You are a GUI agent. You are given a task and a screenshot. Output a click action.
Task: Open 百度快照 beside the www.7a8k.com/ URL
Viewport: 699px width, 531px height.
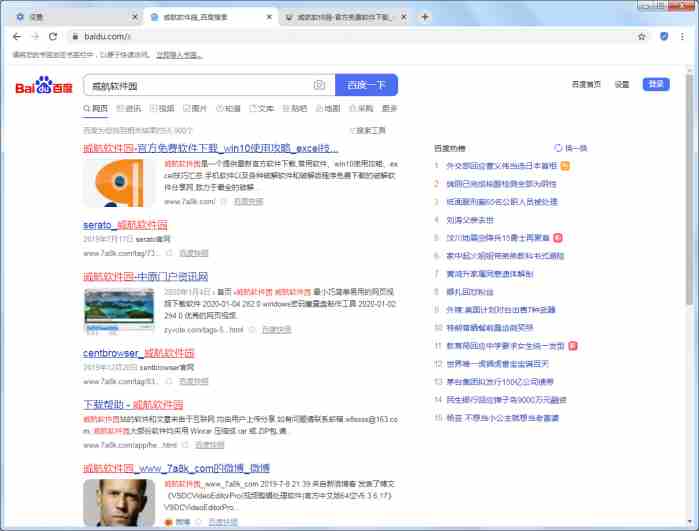point(248,202)
